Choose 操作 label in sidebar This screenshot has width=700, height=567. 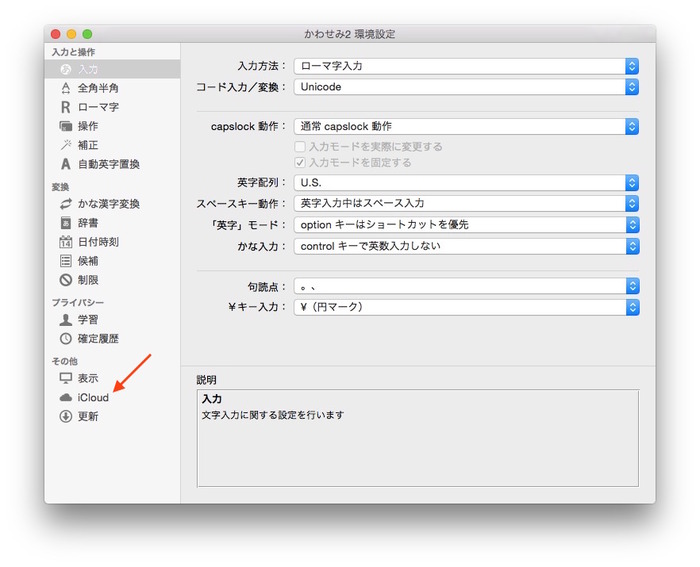pyautogui.click(x=88, y=126)
